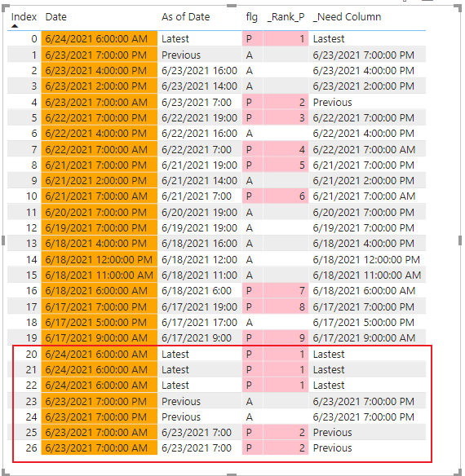Select Date 6/18/2021 11:00:00 AM in row 15
The width and height of the screenshot is (465, 476).
tap(100, 275)
